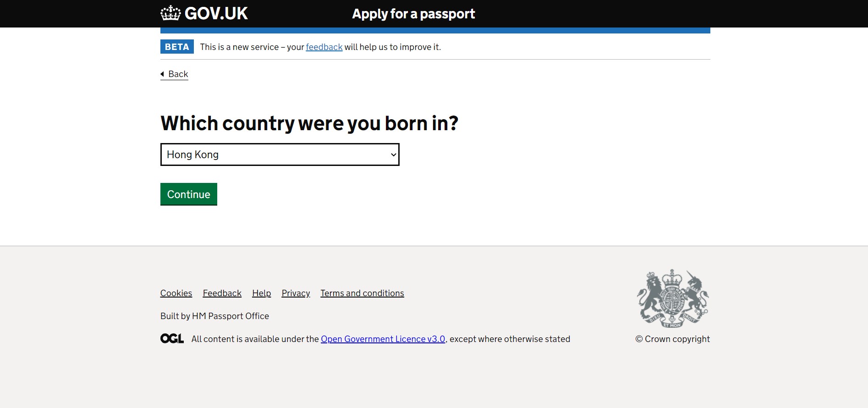The height and width of the screenshot is (408, 868).
Task: Open the Open Government Licence v3.0 link
Action: (x=383, y=339)
